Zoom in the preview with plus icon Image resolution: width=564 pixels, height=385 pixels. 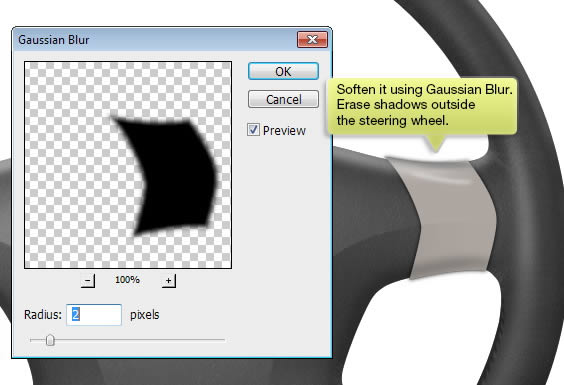pyautogui.click(x=168, y=281)
